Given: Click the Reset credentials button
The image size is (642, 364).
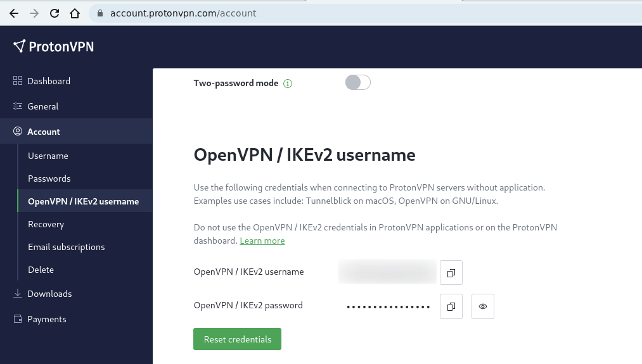Looking at the screenshot, I should [x=238, y=339].
